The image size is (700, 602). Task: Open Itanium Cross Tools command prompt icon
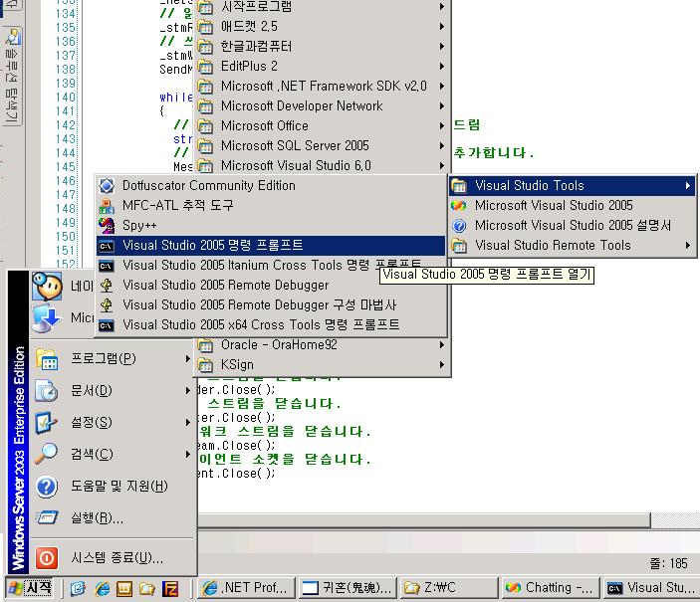pos(107,266)
